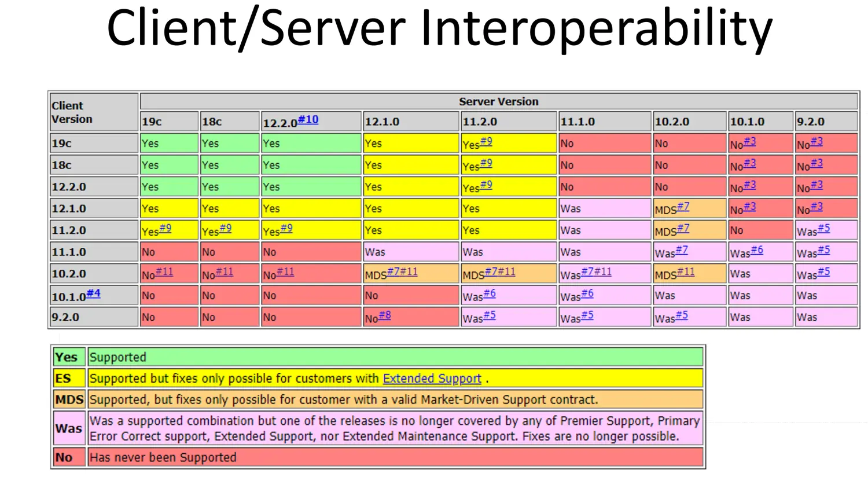Image resolution: width=868 pixels, height=477 pixels.
Task: Open the #3 footnote for client 12.1.0, server 10.1.0
Action: click(x=749, y=207)
